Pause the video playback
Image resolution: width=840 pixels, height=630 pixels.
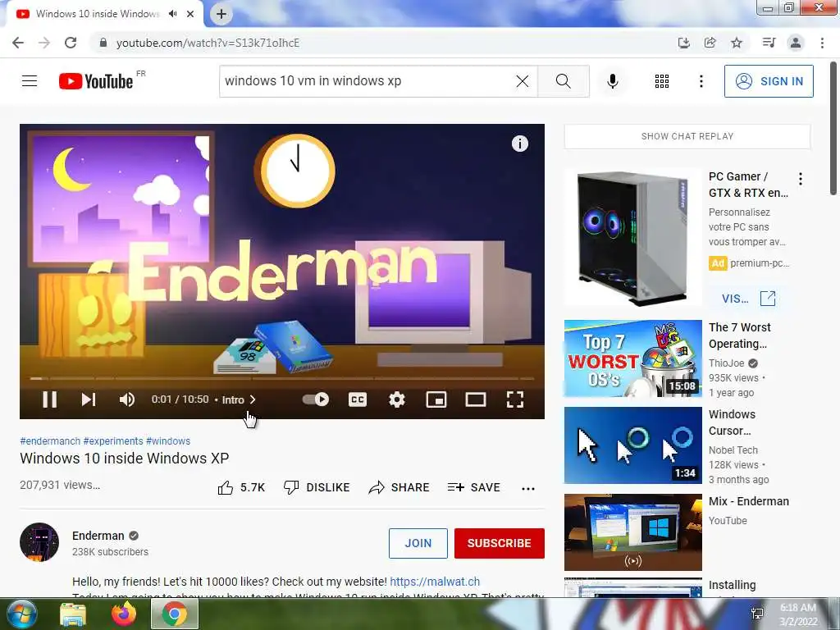point(49,399)
